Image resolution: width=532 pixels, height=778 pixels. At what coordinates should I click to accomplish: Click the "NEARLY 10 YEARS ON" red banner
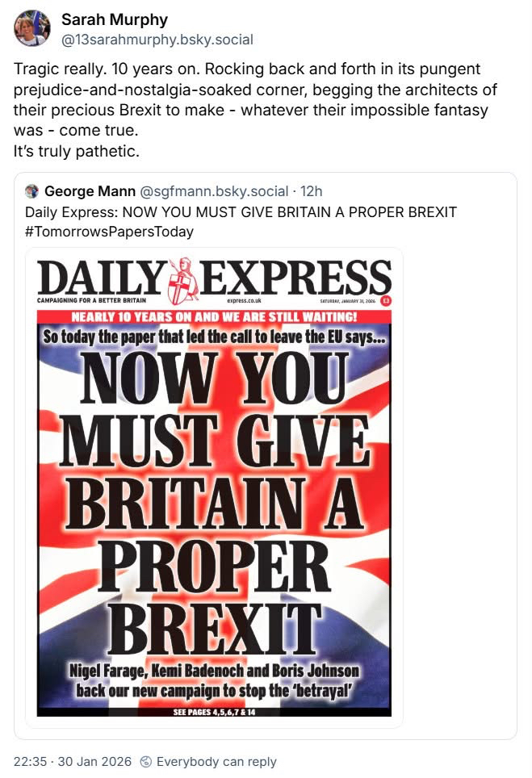tap(215, 316)
